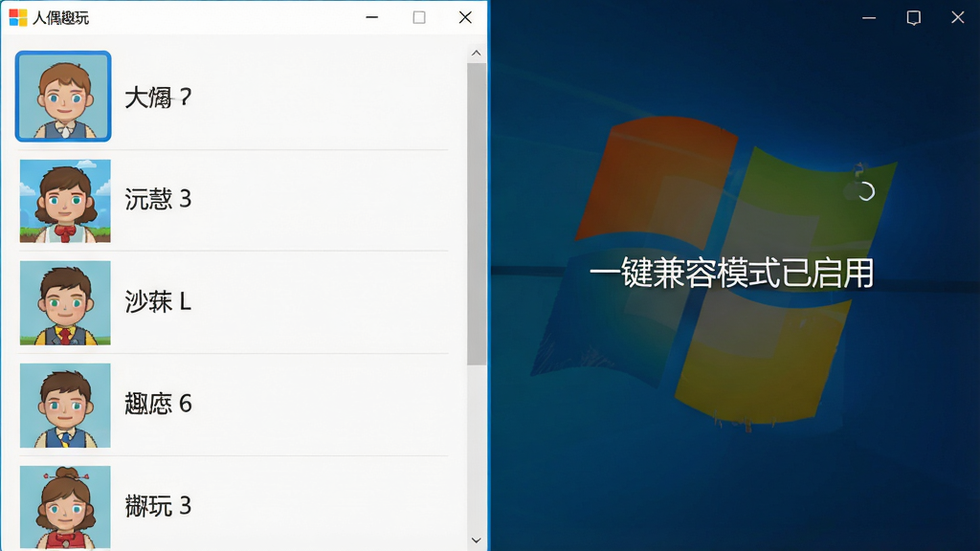Select the name starting with 趣 ending in 6

[158, 405]
